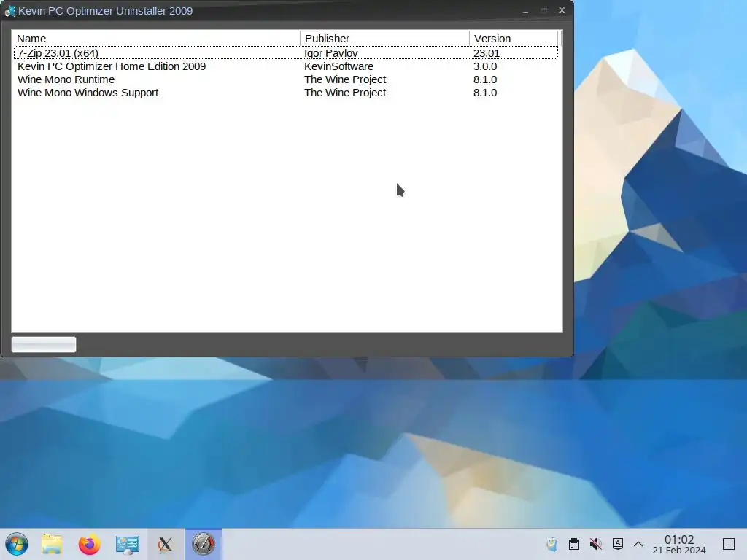Screen dimensions: 747x560
Task: Click the unlabeled button below the list
Action: pyautogui.click(x=43, y=344)
